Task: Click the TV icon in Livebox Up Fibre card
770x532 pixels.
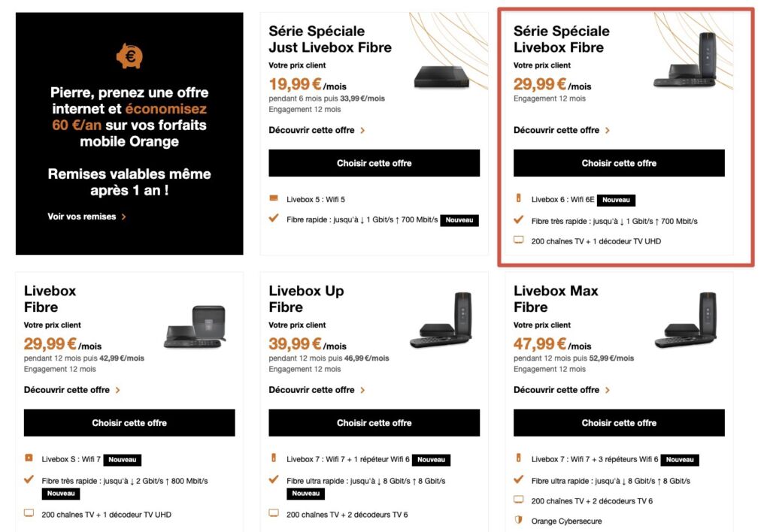Action: (274, 513)
